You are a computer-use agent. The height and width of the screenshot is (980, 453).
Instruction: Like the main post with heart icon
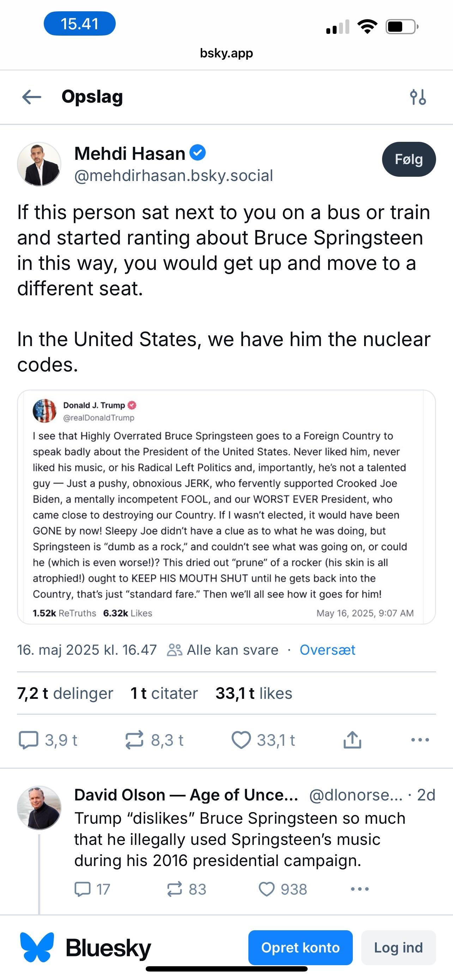click(241, 740)
